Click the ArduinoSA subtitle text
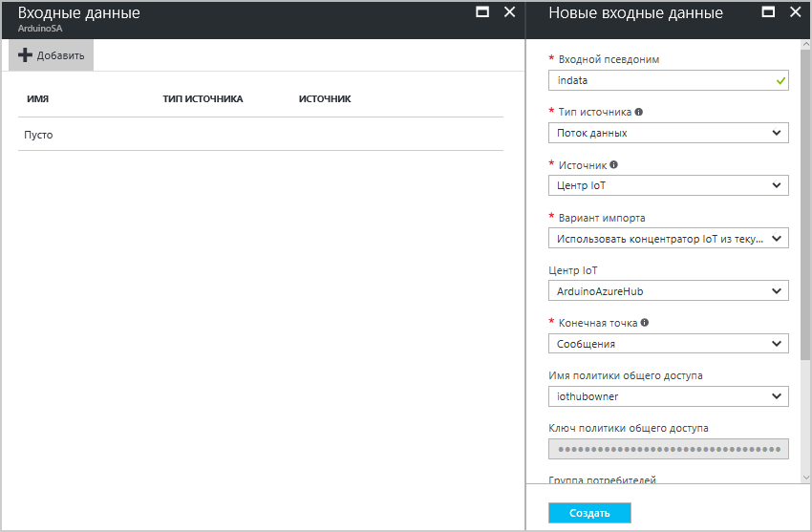 (40, 29)
